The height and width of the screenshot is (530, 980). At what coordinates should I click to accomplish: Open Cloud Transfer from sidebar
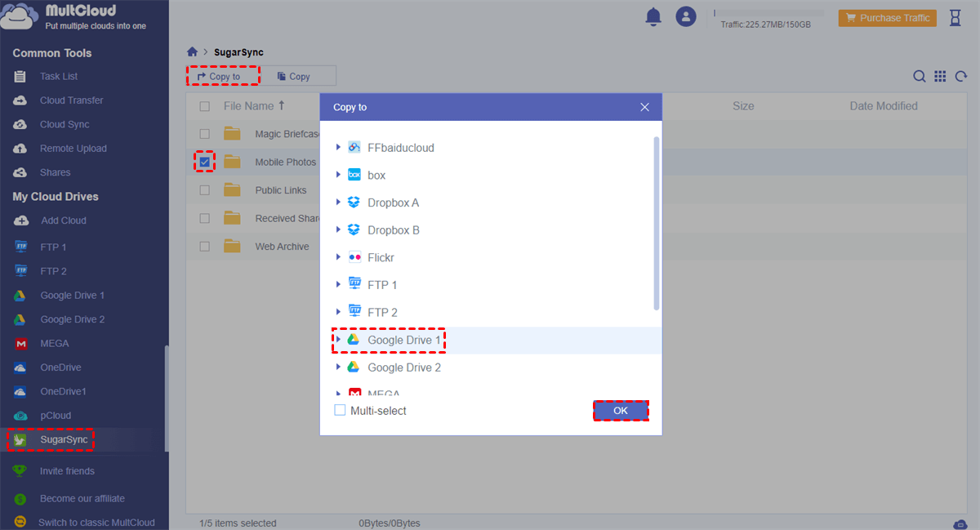(71, 100)
